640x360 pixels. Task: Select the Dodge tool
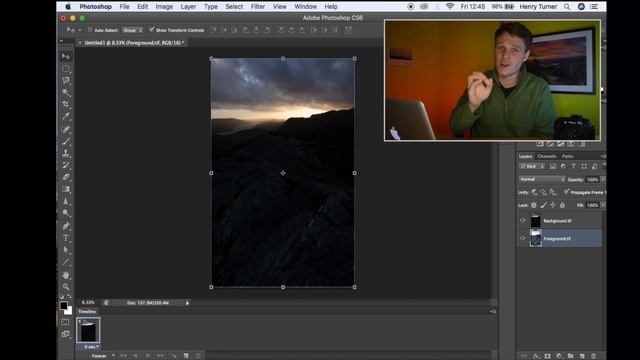[66, 213]
